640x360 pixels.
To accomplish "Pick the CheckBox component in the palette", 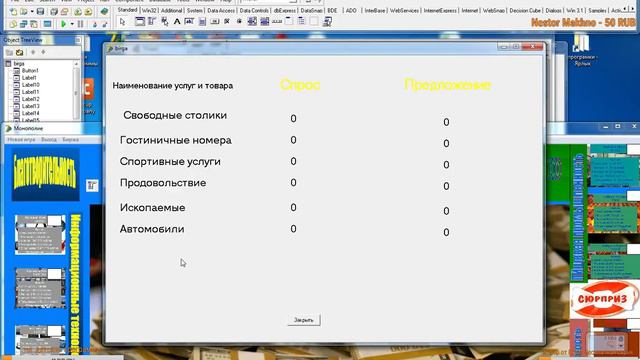I will coord(227,21).
